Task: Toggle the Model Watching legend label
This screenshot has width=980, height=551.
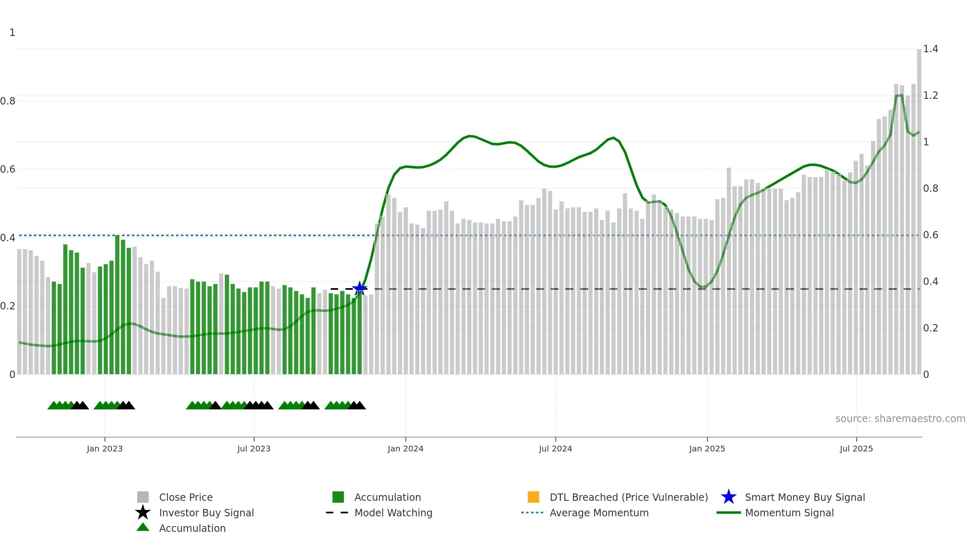Action: click(x=393, y=513)
